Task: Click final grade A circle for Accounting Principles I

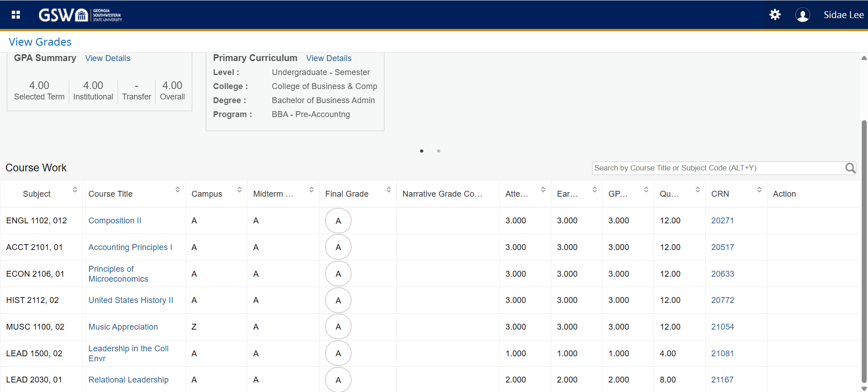Action: pyautogui.click(x=338, y=247)
